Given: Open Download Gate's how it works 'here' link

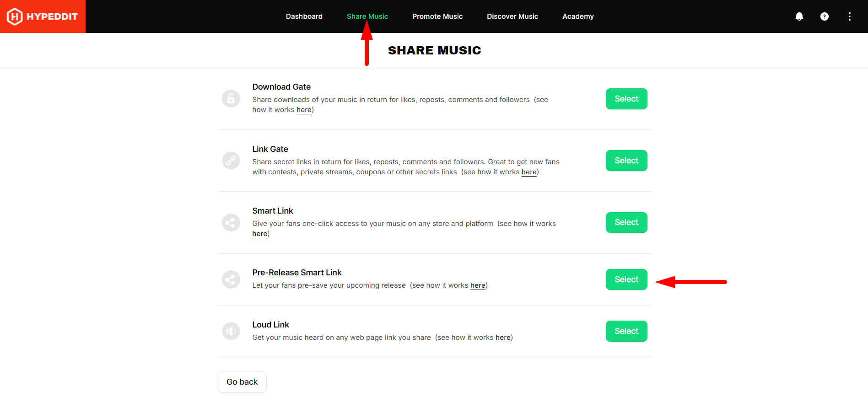Looking at the screenshot, I should pyautogui.click(x=304, y=110).
